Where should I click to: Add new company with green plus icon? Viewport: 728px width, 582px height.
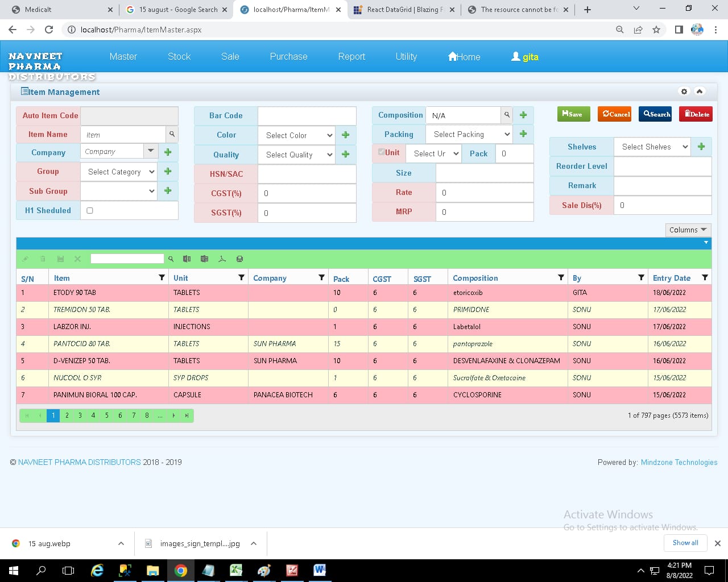click(168, 152)
